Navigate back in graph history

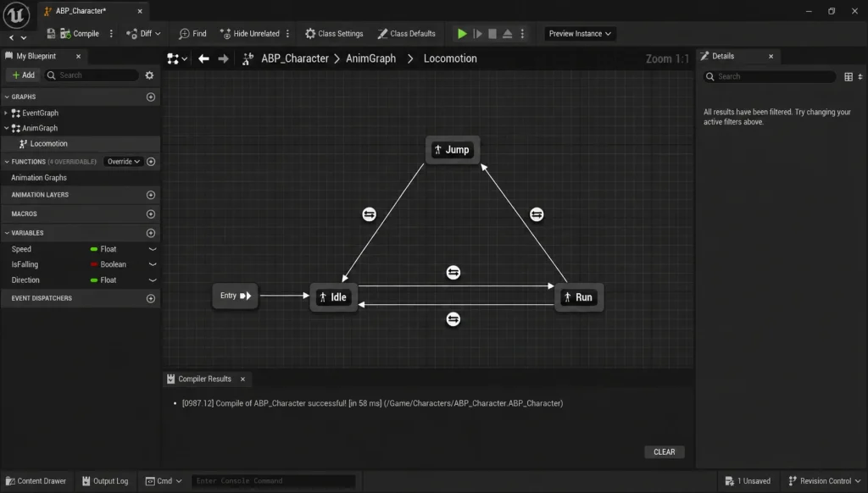[203, 58]
